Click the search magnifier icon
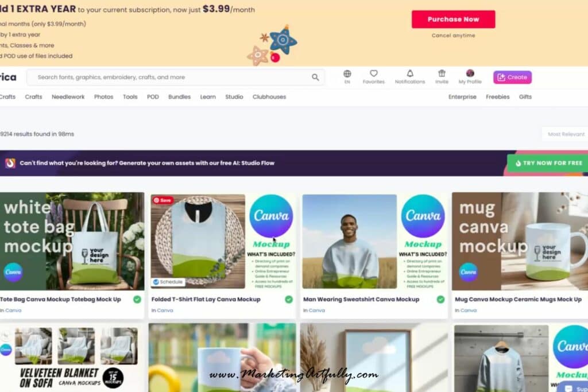Screen dimensions: 588x392 tap(315, 77)
